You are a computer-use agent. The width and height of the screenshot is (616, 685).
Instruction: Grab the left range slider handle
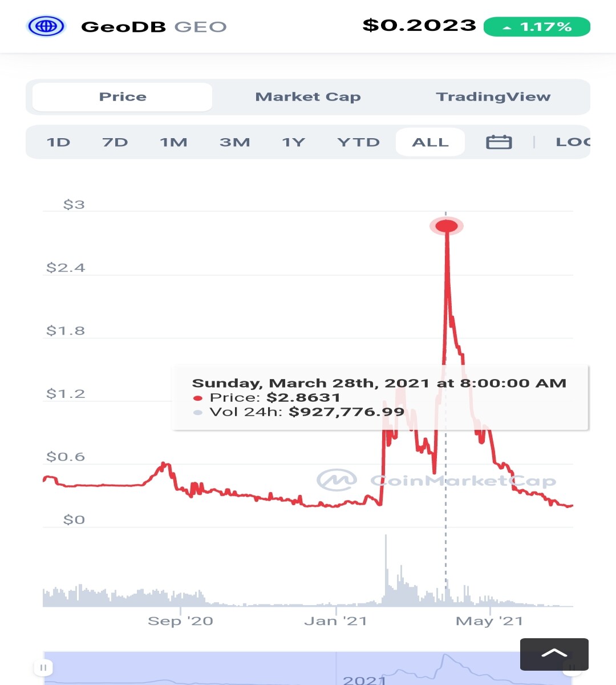[43, 667]
